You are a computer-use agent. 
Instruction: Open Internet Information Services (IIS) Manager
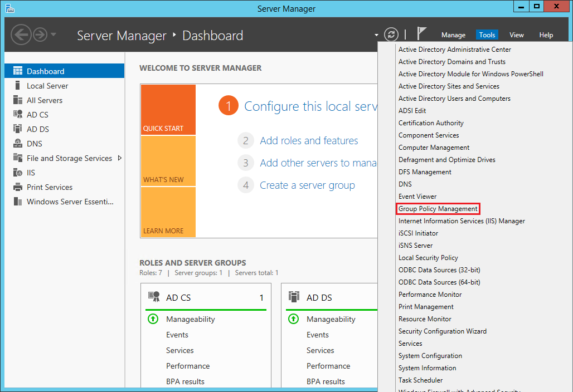(462, 221)
